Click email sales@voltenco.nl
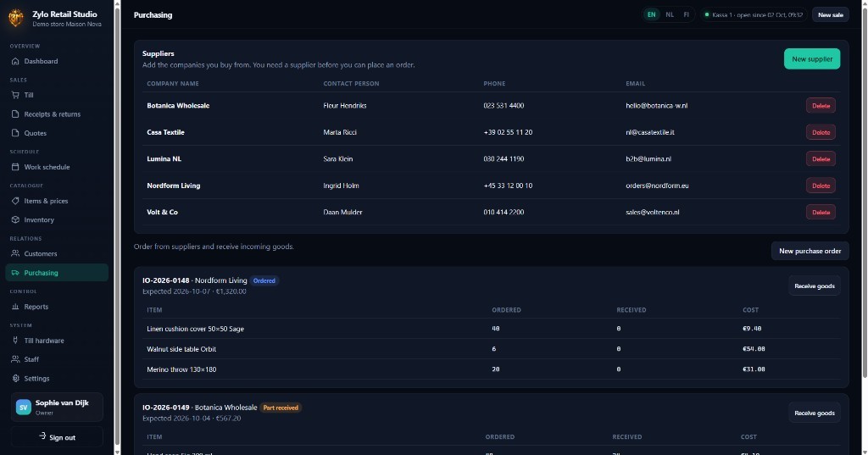The width and height of the screenshot is (868, 455). pos(652,212)
